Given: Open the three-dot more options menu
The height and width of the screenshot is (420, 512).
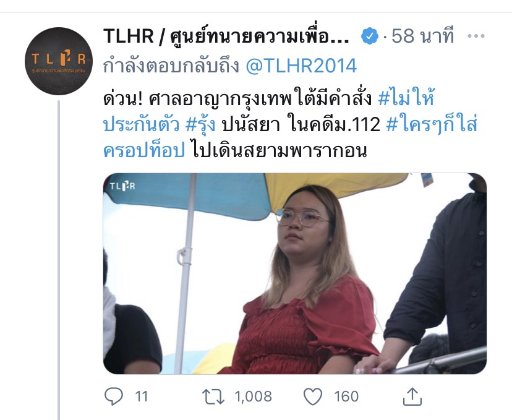Looking at the screenshot, I should pyautogui.click(x=476, y=36).
